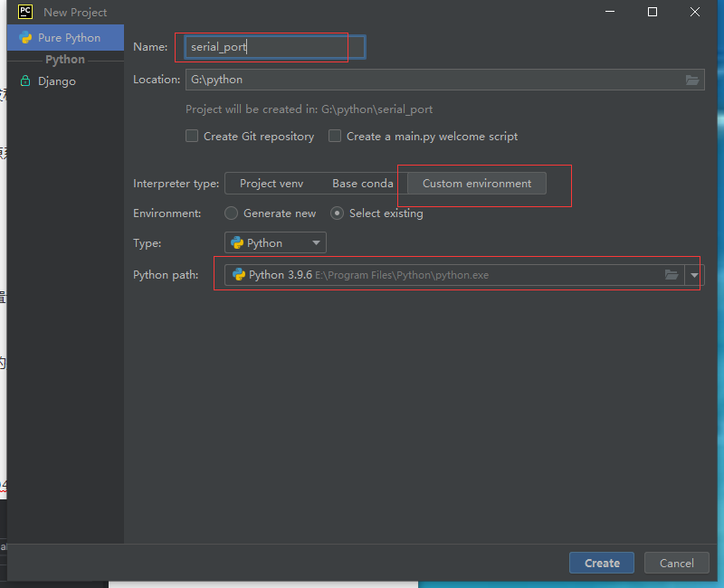Click the Location path field
The height and width of the screenshot is (588, 724).
[445, 80]
